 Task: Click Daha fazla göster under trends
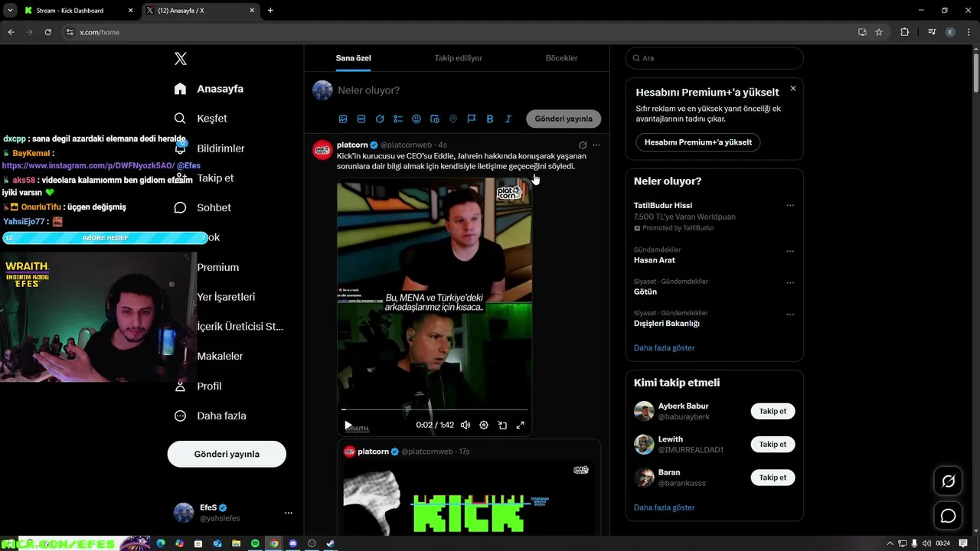[664, 347]
